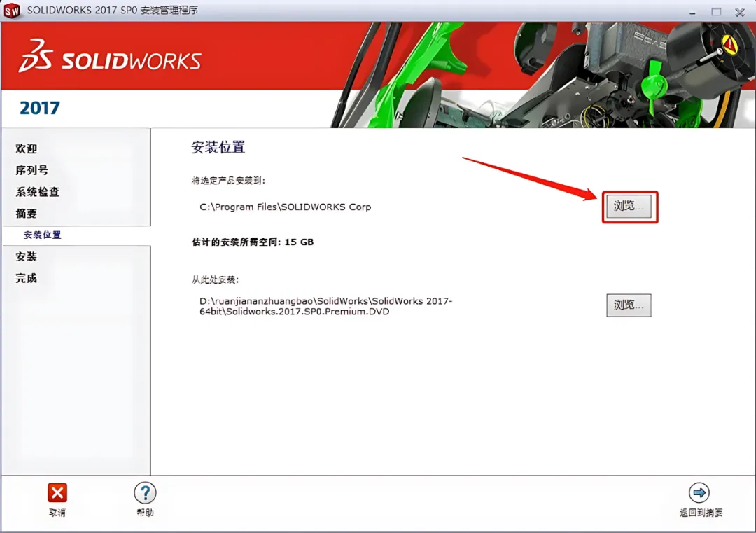Viewport: 756px width, 533px height.
Task: Click the Back to Summary arrow icon
Action: (699, 493)
